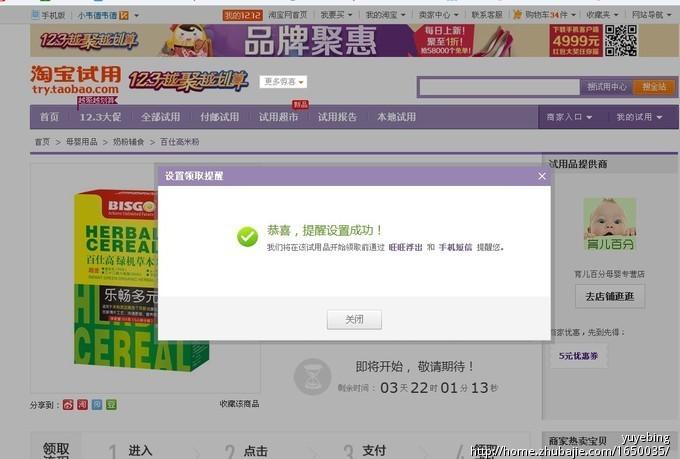Select the 试用超市 nav tab
The image size is (680, 459).
278,117
